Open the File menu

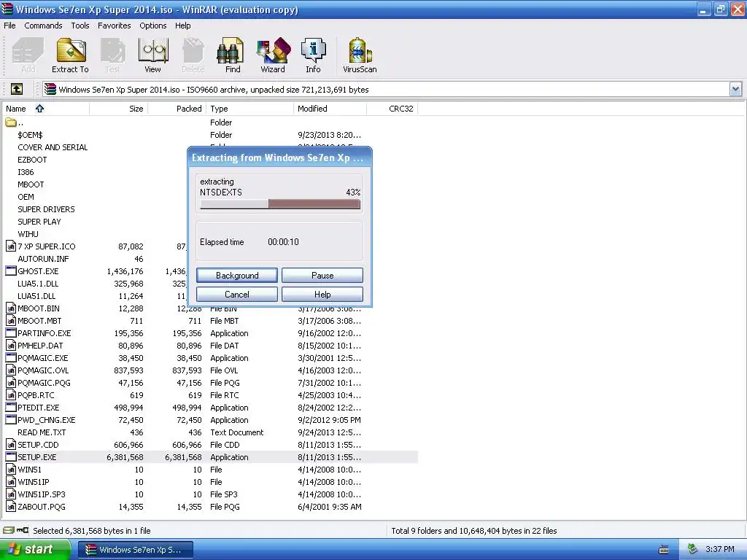click(9, 26)
